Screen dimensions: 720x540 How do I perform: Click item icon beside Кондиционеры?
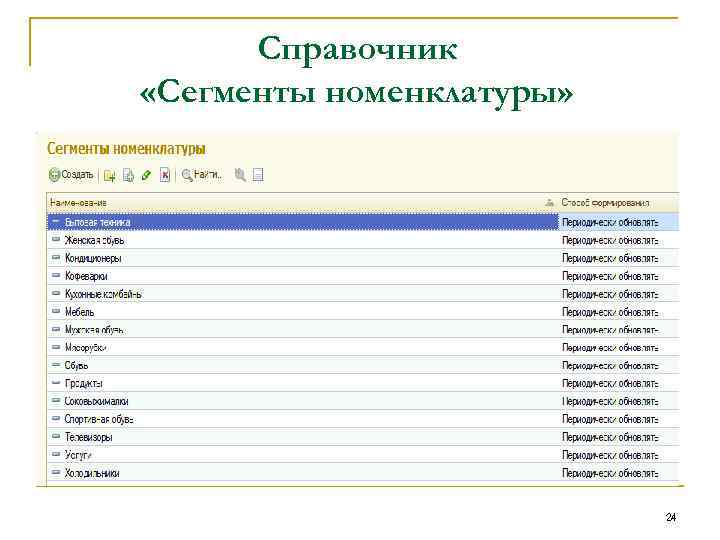[56, 257]
